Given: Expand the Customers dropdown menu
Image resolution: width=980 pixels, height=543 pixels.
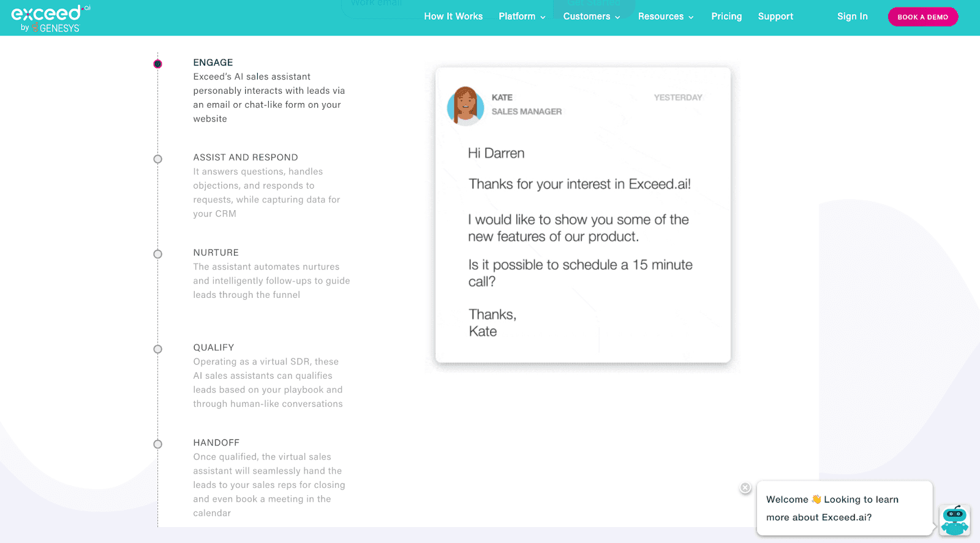Looking at the screenshot, I should 591,17.
